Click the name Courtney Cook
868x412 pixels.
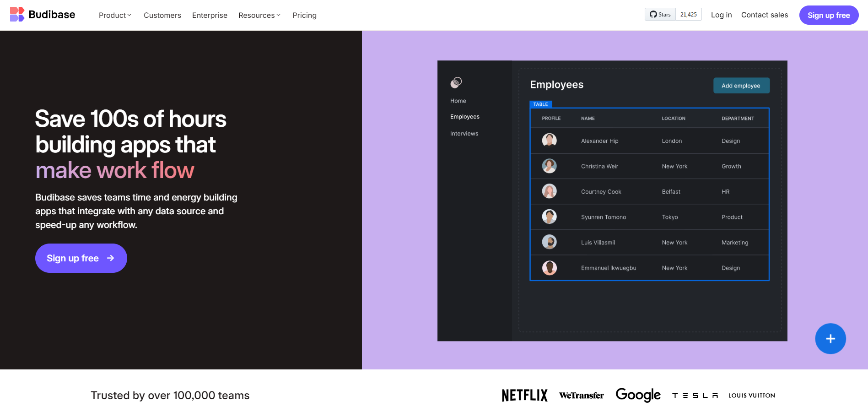(601, 192)
